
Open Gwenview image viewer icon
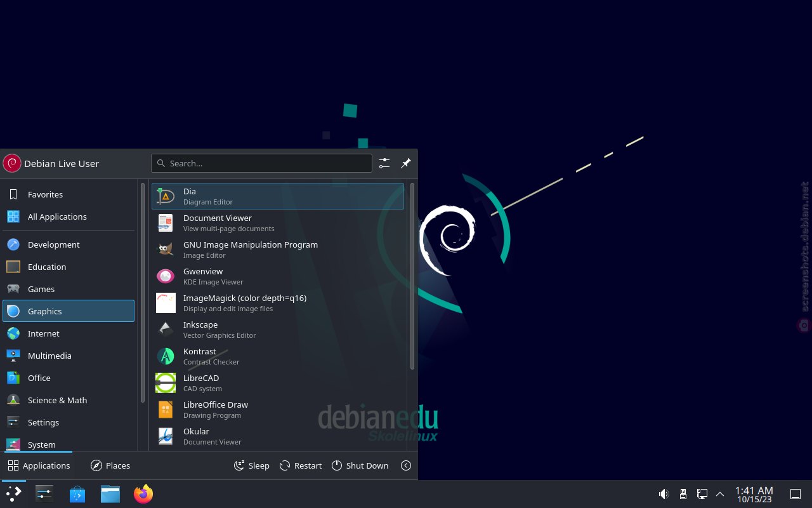[x=166, y=276]
